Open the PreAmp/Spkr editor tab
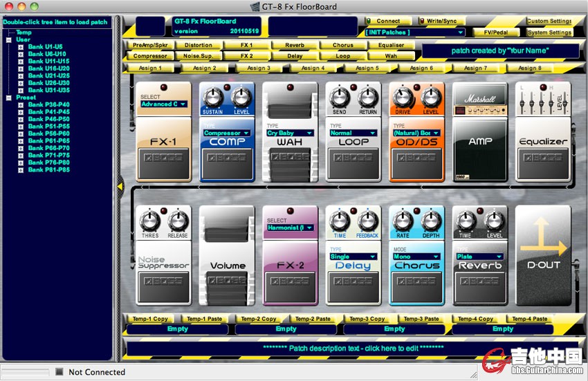 tap(150, 45)
